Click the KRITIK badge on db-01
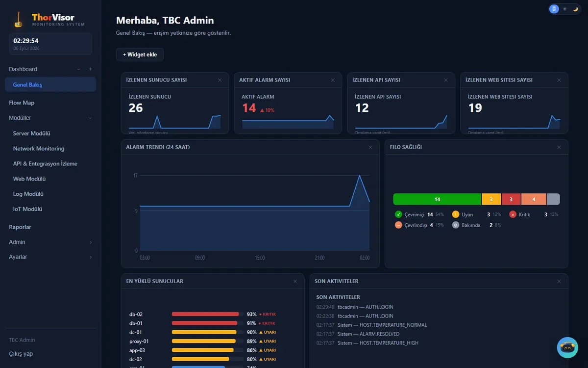 (x=268, y=323)
